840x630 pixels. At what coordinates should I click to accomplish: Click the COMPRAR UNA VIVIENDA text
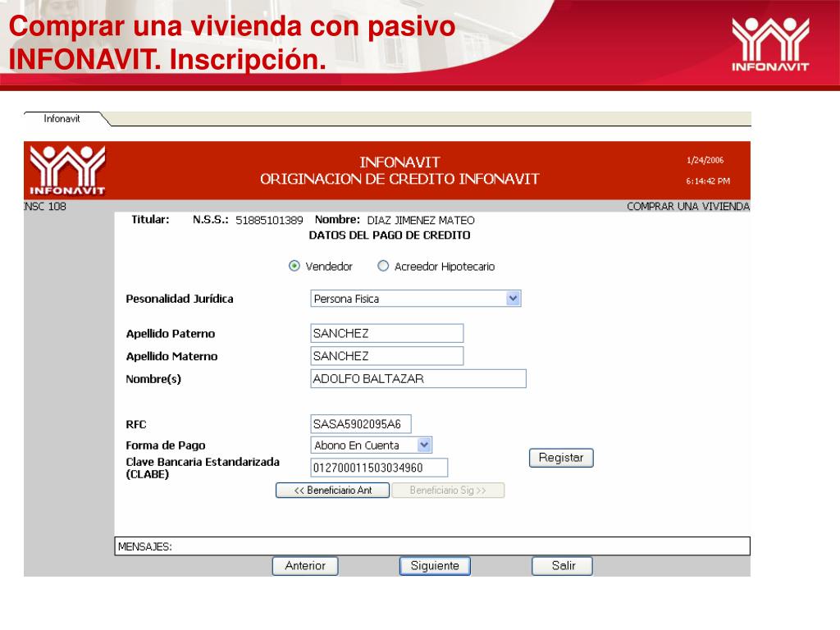tap(688, 206)
